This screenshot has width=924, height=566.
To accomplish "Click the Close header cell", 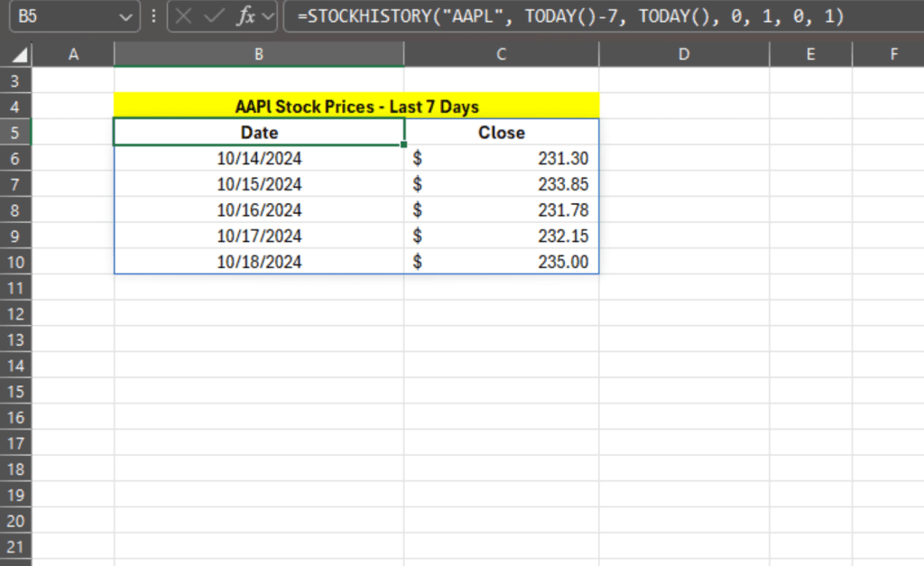I will 501,133.
